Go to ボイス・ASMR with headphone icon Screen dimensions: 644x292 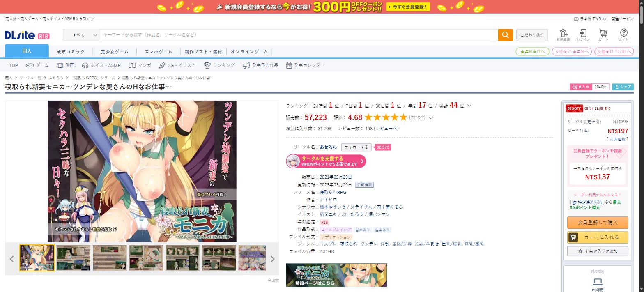pos(101,65)
